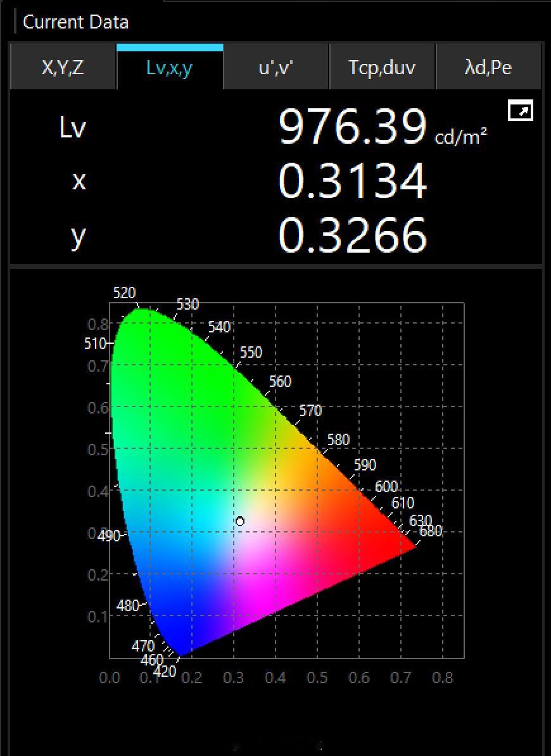The height and width of the screenshot is (756, 551).
Task: Switch to the X,Y,Z tab
Action: coord(63,68)
